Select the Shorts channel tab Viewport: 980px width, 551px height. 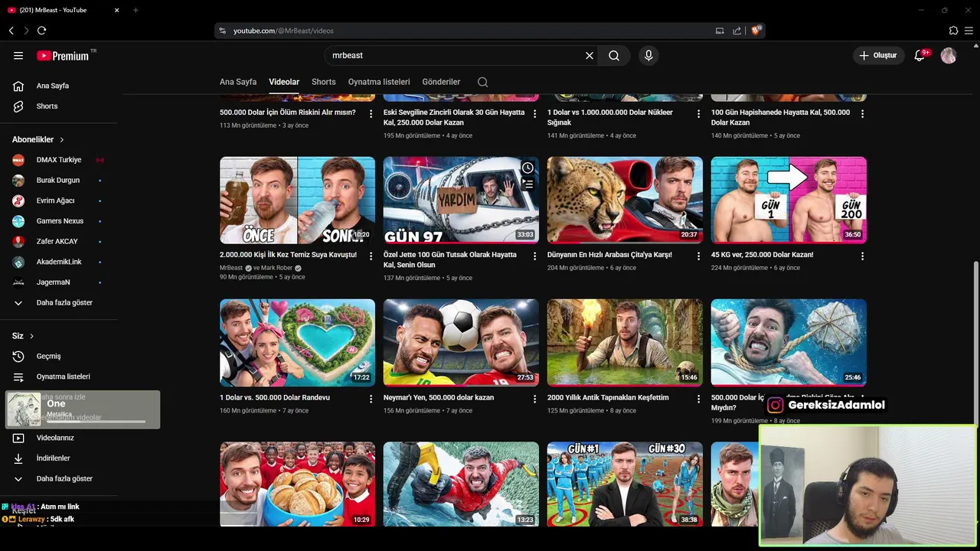coord(324,82)
